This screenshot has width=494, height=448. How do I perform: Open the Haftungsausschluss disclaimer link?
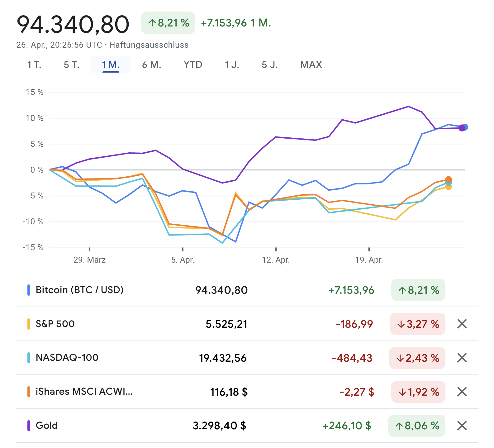[x=149, y=45]
